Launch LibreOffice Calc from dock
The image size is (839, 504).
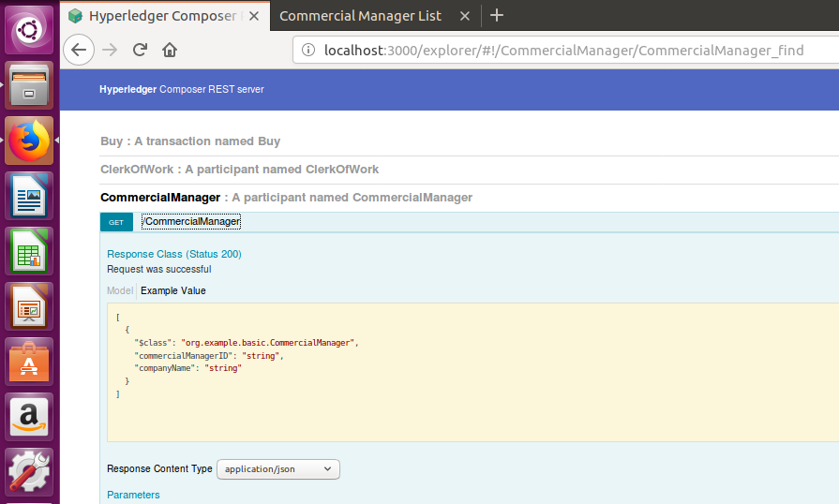click(x=29, y=251)
